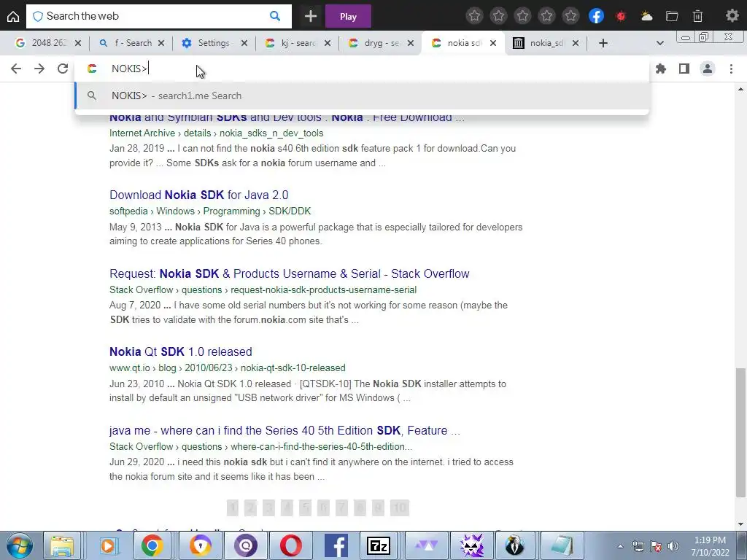Click the address bar with NOKIS> text
The image size is (747, 560).
tap(362, 69)
